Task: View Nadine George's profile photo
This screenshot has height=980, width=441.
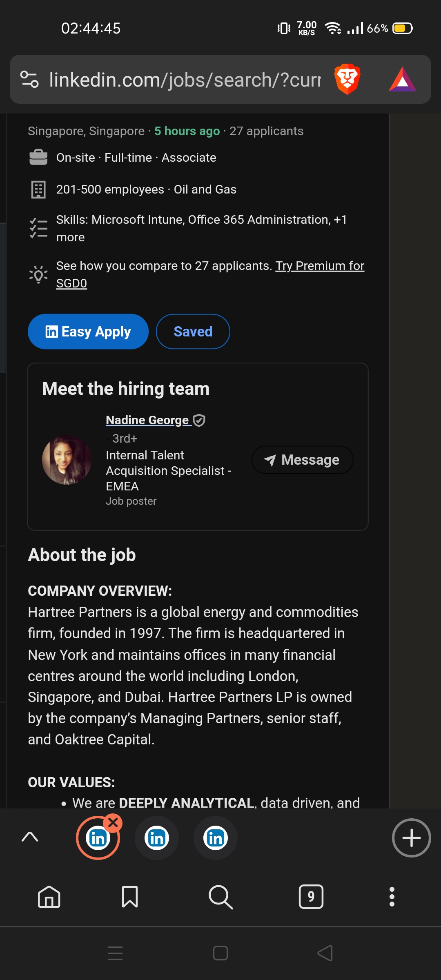Action: coord(67,460)
